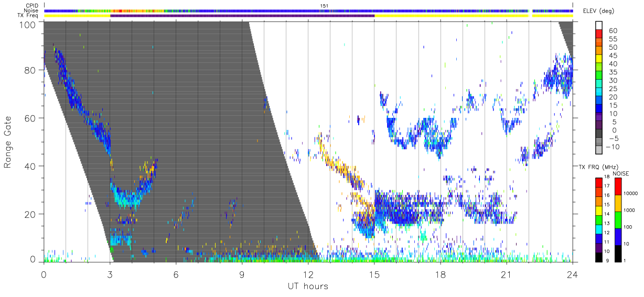Select the purple segment of the TX Freq strip
The image size is (644, 297).
(242, 16)
